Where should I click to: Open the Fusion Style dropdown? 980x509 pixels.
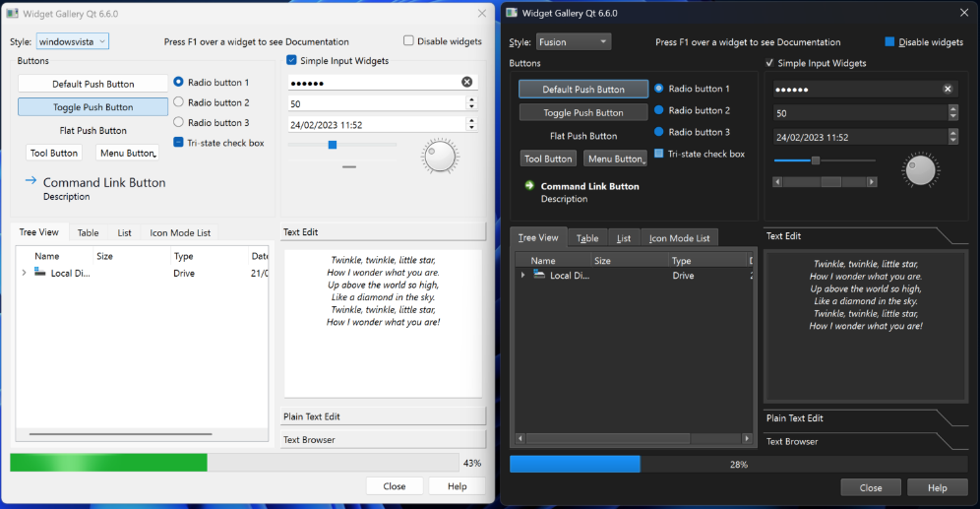click(x=574, y=42)
